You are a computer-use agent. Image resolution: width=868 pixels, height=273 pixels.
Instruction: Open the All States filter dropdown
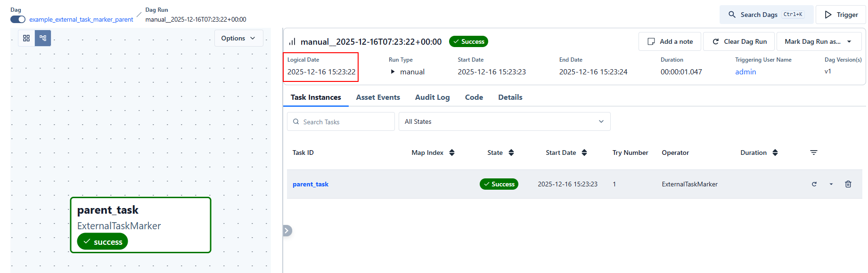pyautogui.click(x=504, y=121)
